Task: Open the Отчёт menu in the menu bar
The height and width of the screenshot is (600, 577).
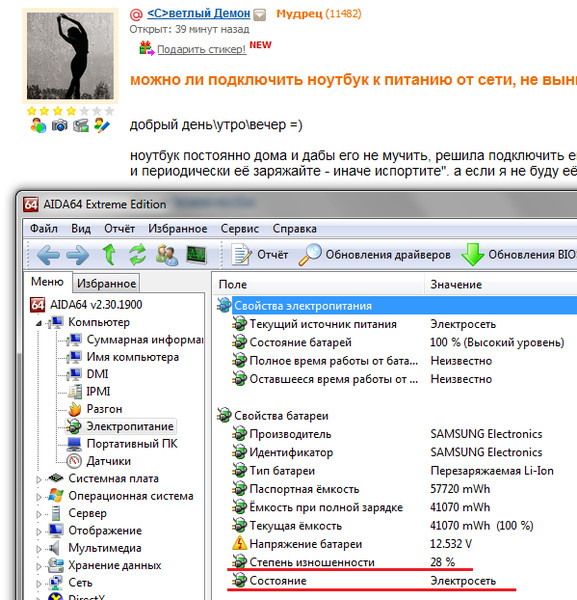Action: coord(119,229)
